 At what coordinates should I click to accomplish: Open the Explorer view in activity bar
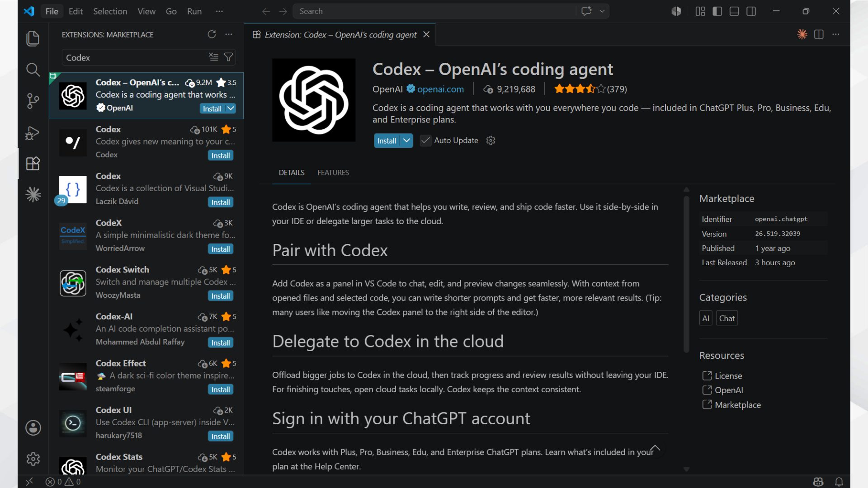pyautogui.click(x=33, y=38)
